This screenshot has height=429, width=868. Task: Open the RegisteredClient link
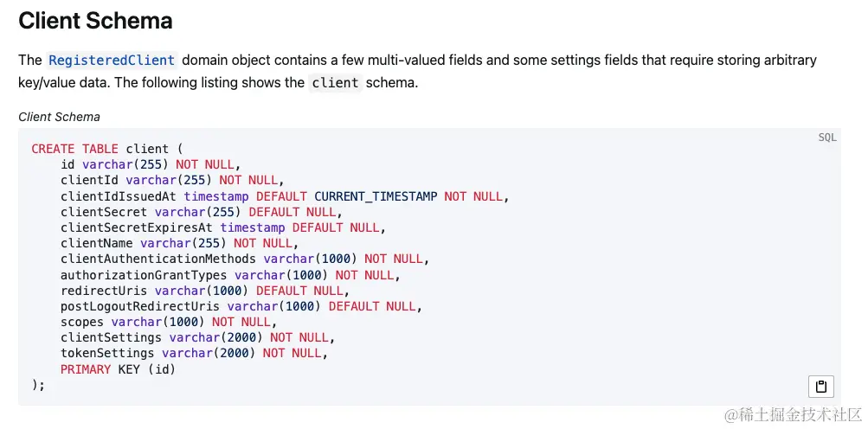(x=112, y=61)
